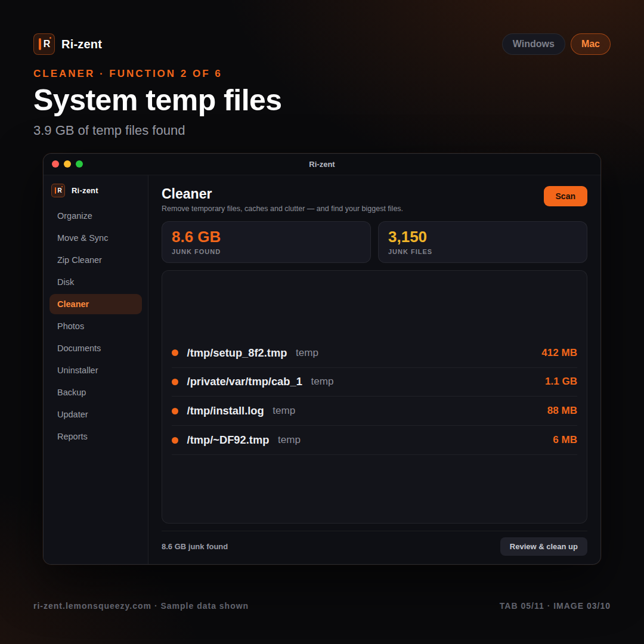Click the Ri-zent window title text

pyautogui.click(x=322, y=165)
